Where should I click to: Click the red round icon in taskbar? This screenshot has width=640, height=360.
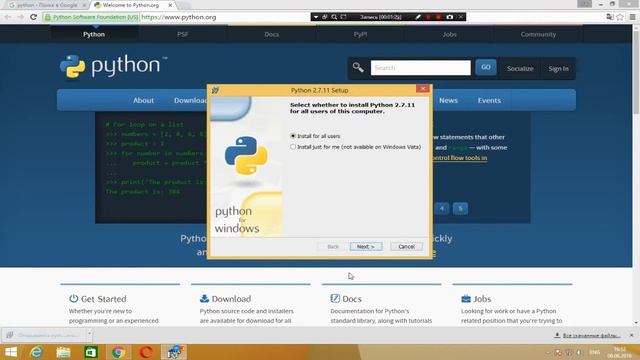tap(146, 352)
